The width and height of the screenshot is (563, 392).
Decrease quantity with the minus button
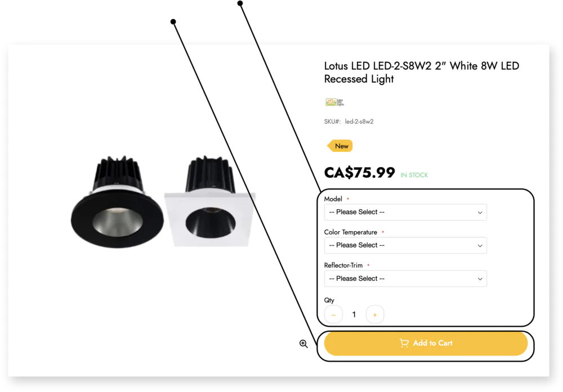(x=333, y=314)
